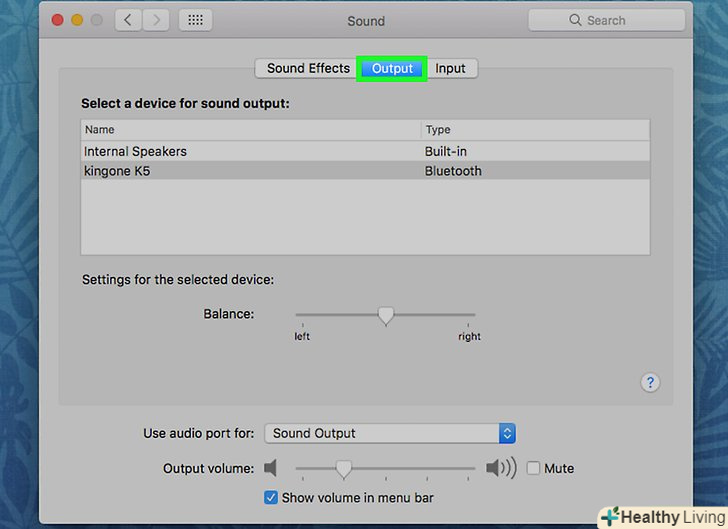Show all preferences grid button
The width and height of the screenshot is (728, 529).
click(195, 20)
